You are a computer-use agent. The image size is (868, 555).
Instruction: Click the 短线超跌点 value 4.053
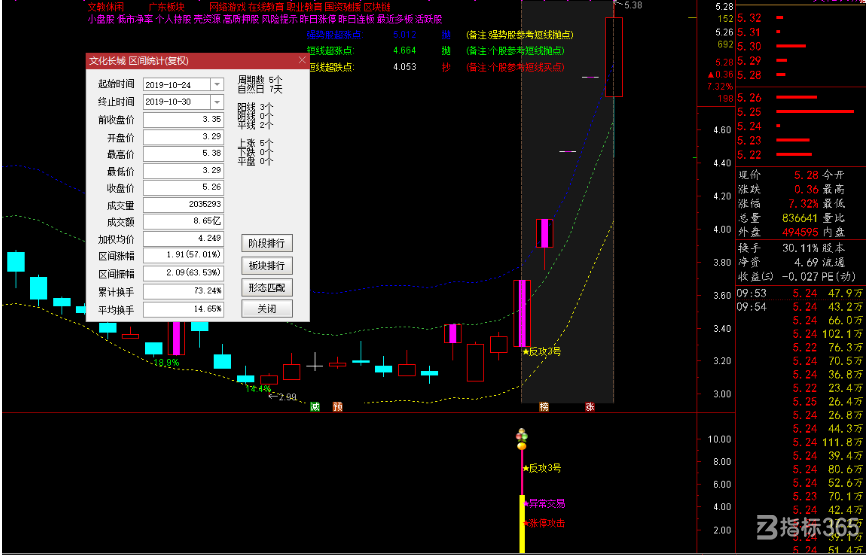click(x=404, y=67)
